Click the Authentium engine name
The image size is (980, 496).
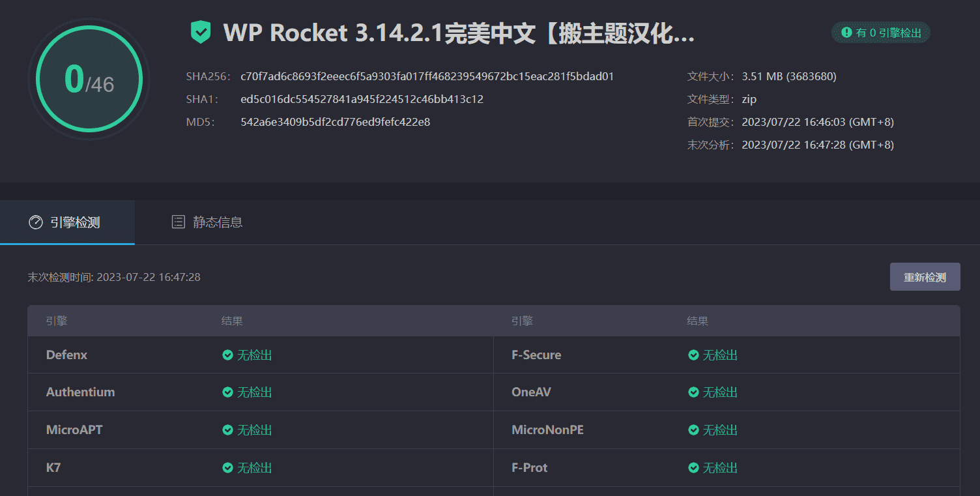click(x=80, y=392)
